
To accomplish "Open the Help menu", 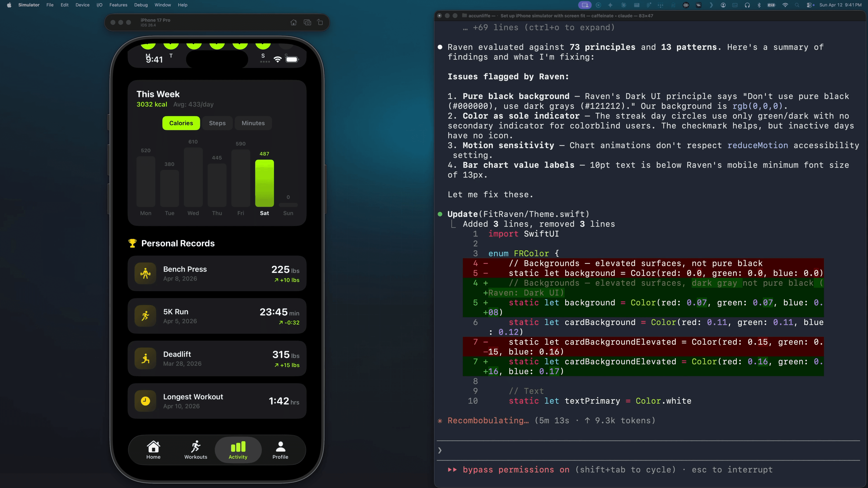I will pyautogui.click(x=183, y=5).
